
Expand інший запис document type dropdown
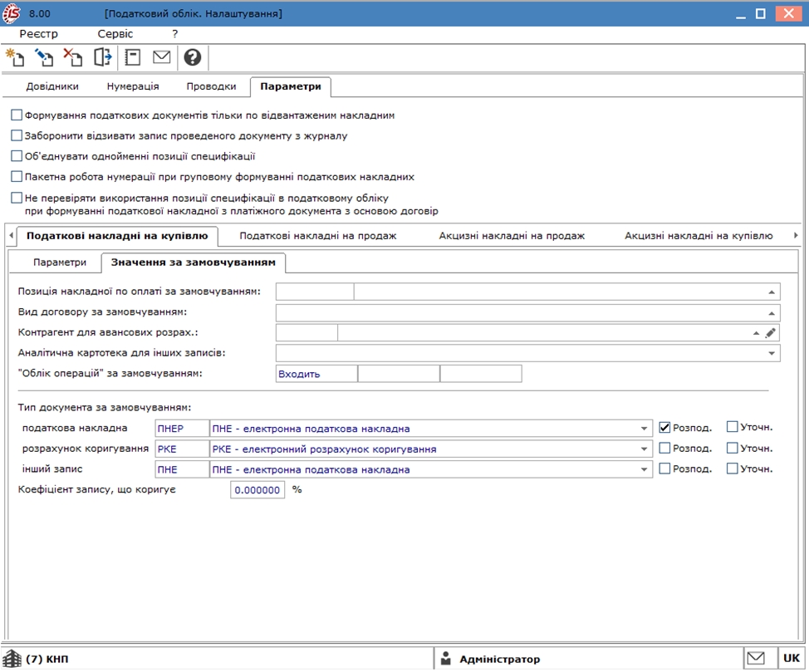(x=644, y=469)
